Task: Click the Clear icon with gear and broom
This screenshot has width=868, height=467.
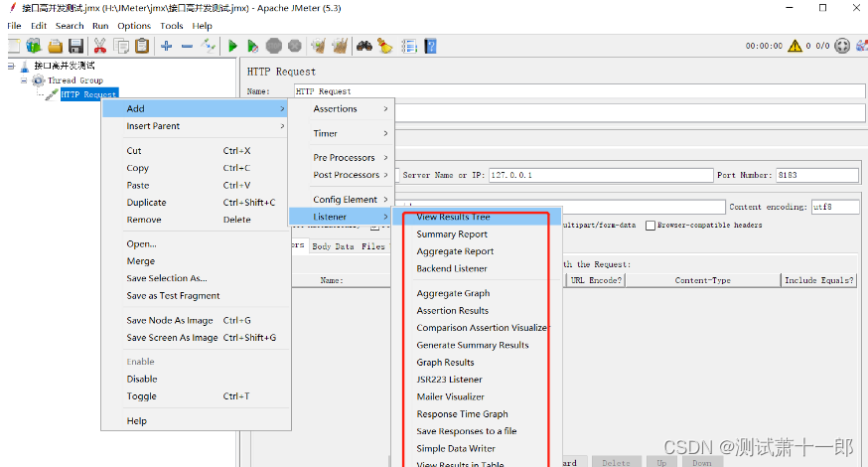Action: tap(319, 46)
